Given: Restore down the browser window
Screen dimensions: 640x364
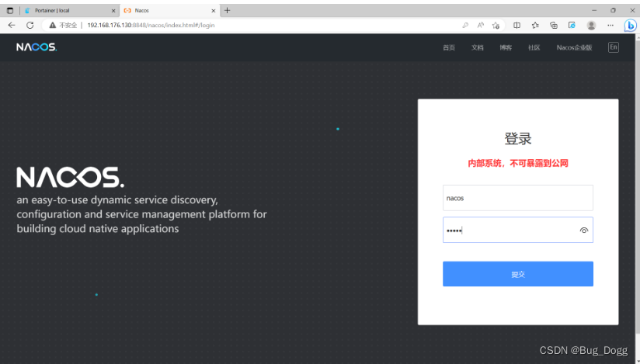Looking at the screenshot, I should (613, 11).
